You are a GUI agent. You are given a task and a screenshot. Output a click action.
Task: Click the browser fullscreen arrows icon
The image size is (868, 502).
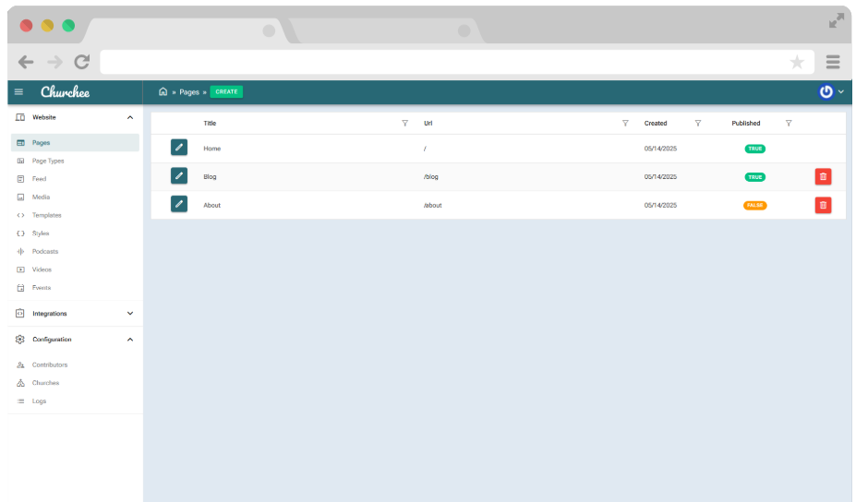pos(836,21)
